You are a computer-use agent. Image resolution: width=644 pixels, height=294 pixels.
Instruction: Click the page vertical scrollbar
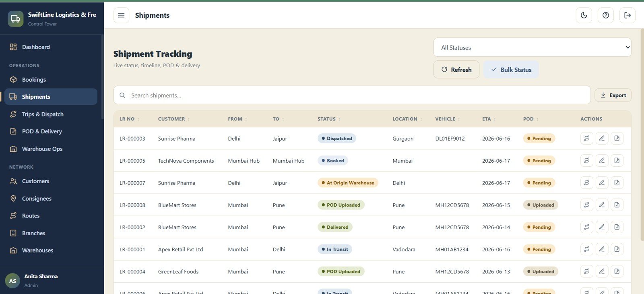pos(642,135)
